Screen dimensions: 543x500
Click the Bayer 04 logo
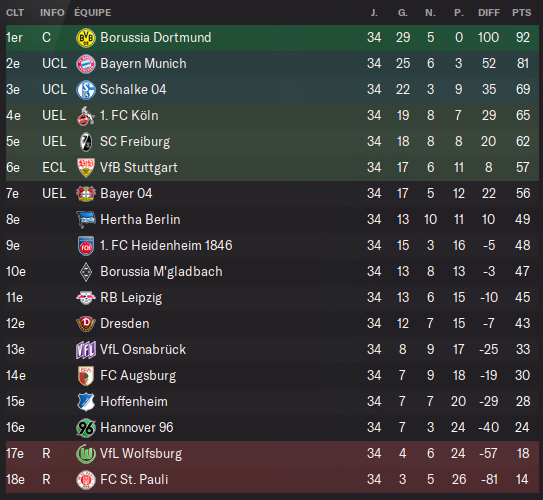click(86, 194)
